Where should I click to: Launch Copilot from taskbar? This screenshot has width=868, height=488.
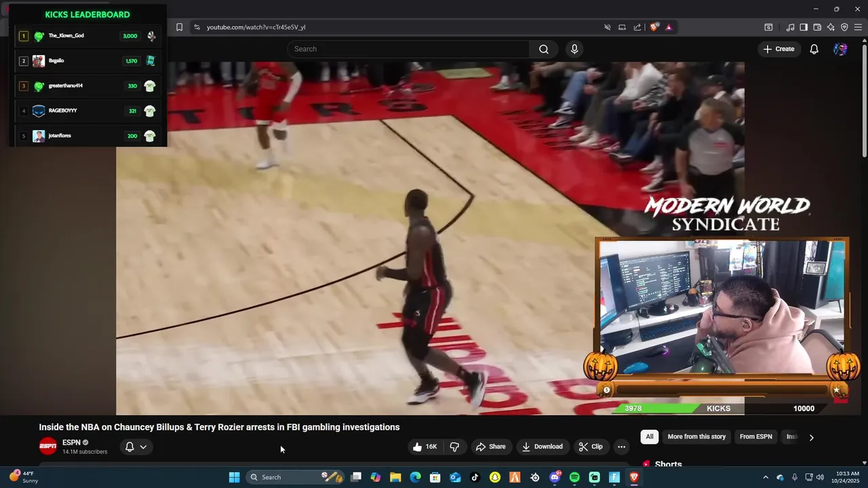(376, 477)
